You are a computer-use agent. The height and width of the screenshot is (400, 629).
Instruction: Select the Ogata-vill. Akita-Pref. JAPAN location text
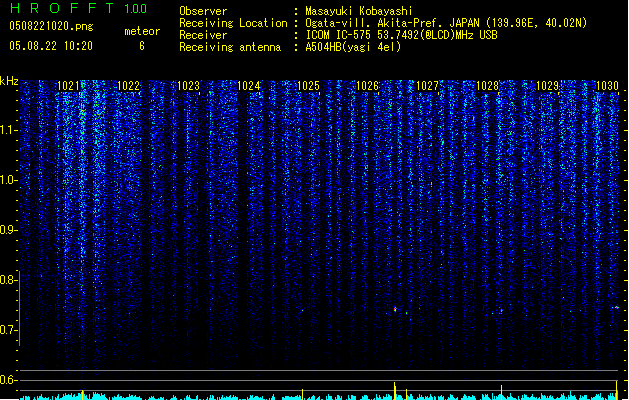tap(446, 23)
